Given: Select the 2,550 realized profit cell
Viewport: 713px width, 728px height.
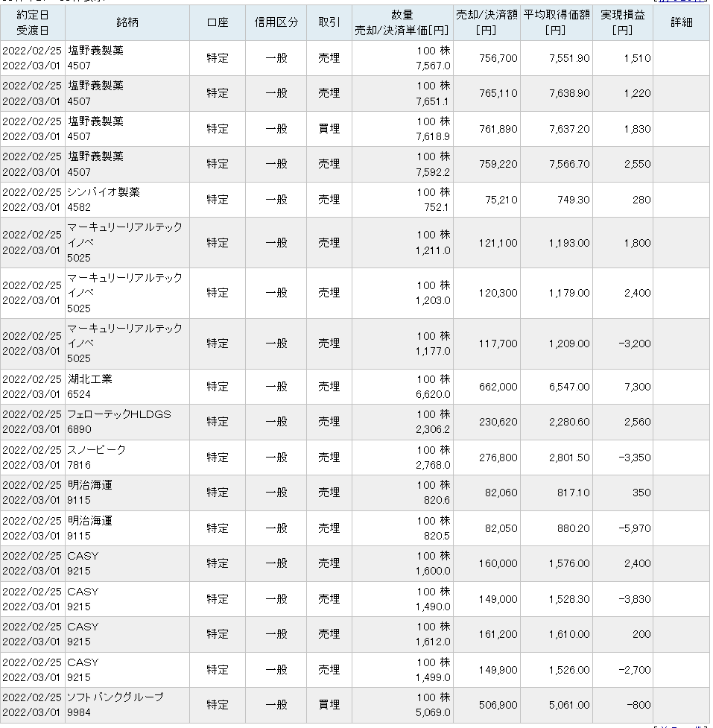Looking at the screenshot, I should click(623, 165).
